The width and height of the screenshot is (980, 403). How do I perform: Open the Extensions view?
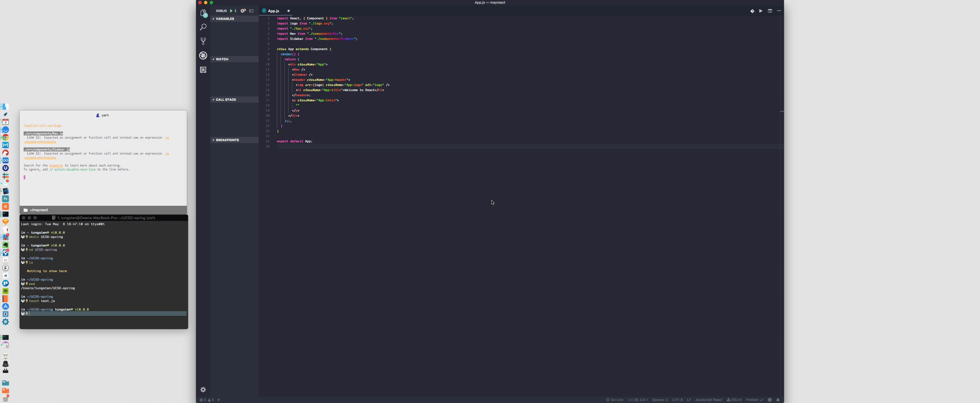(203, 69)
